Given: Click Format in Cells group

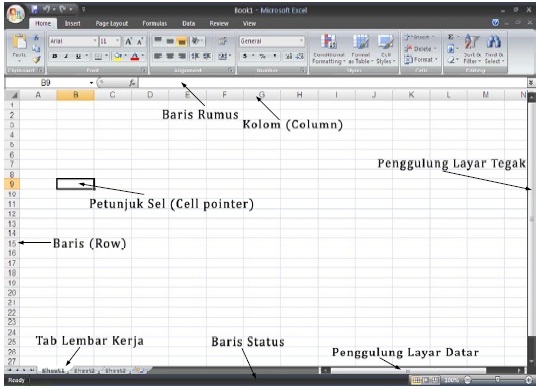Looking at the screenshot, I should (x=421, y=60).
